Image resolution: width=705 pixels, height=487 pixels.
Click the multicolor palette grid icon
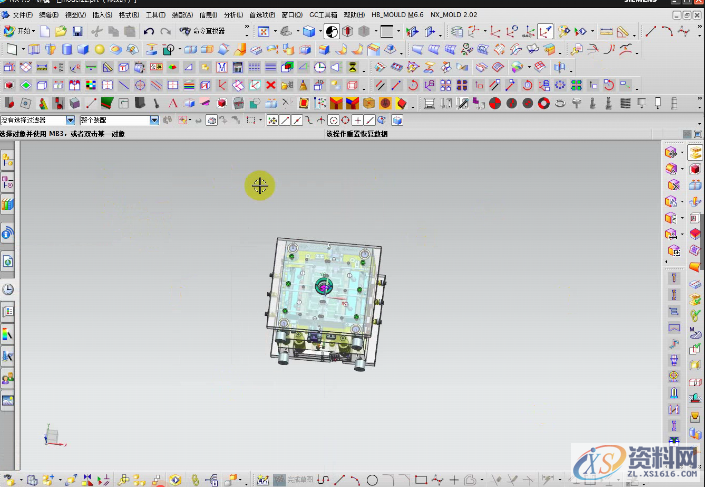click(89, 85)
